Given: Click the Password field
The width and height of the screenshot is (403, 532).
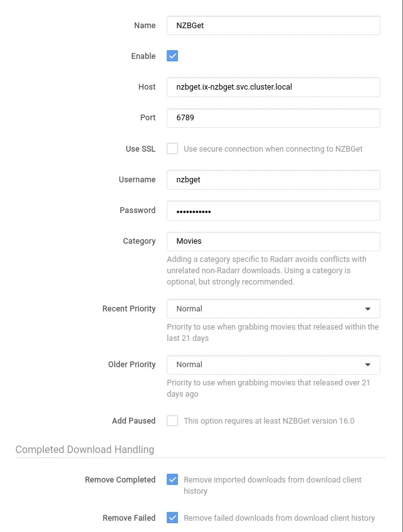Looking at the screenshot, I should tap(273, 211).
